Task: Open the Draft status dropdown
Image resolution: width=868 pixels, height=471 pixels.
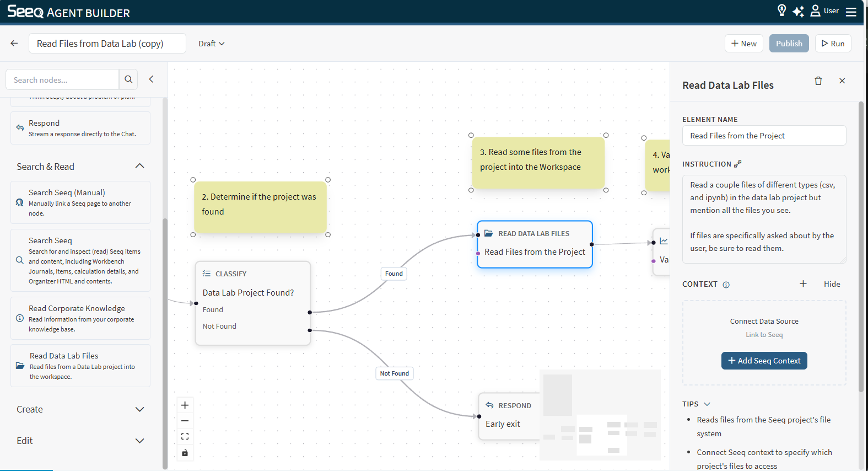Action: click(x=212, y=44)
